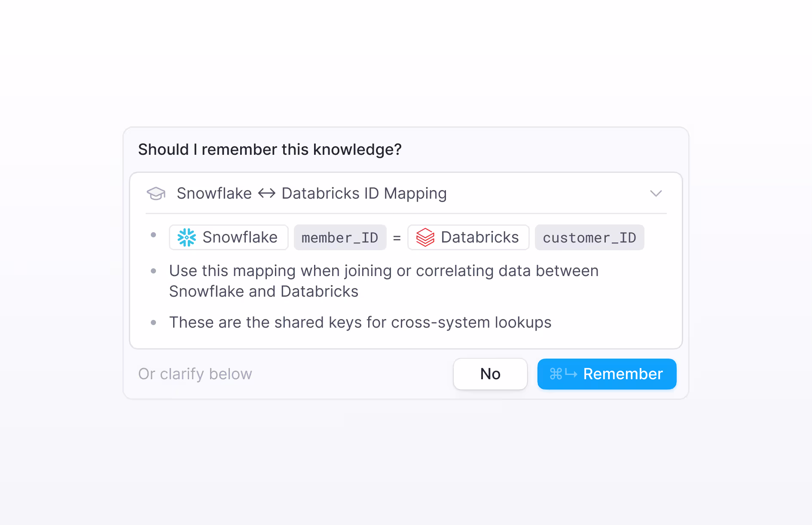The image size is (812, 525).
Task: Click the 'Snowflake ↔ Databricks ID Mapping' title
Action: tap(312, 193)
